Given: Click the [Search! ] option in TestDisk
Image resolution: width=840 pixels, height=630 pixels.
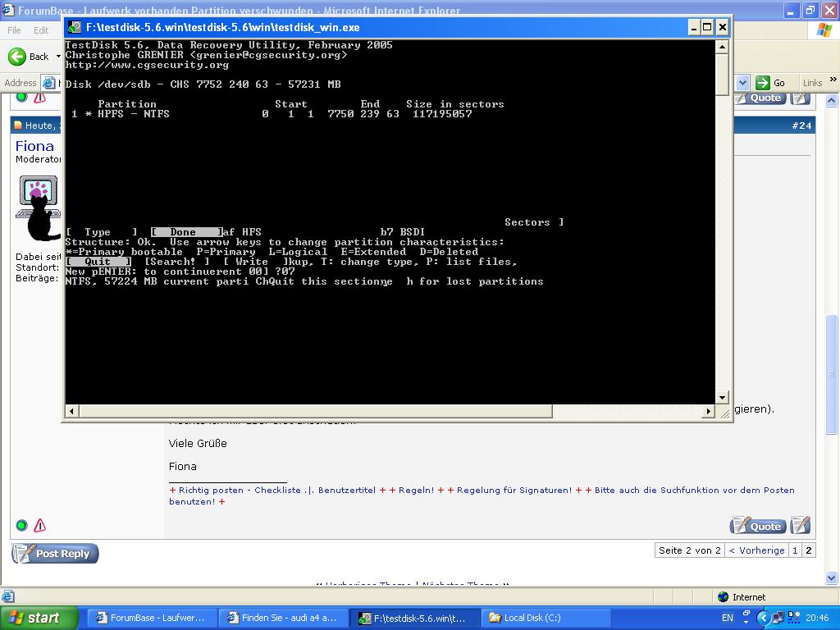Looking at the screenshot, I should (x=177, y=262).
